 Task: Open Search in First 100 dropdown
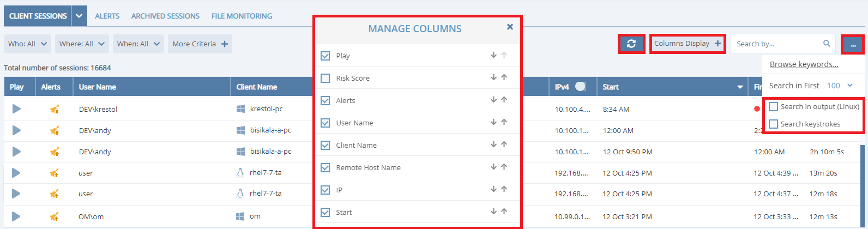pyautogui.click(x=840, y=86)
